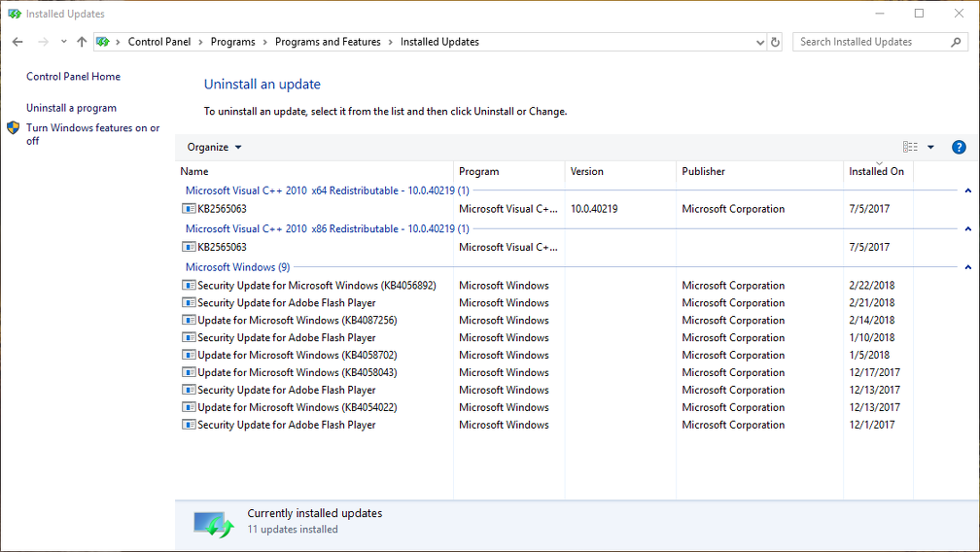The image size is (980, 552).
Task: Click update icon of x86 KB2565063 row
Action: pos(189,247)
